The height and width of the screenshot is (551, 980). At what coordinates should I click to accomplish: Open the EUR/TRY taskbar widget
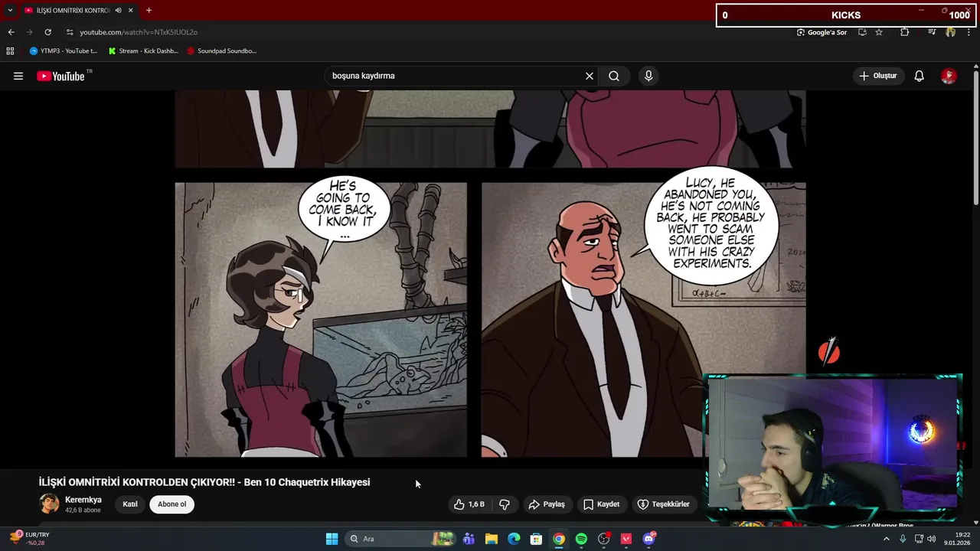coord(31,539)
